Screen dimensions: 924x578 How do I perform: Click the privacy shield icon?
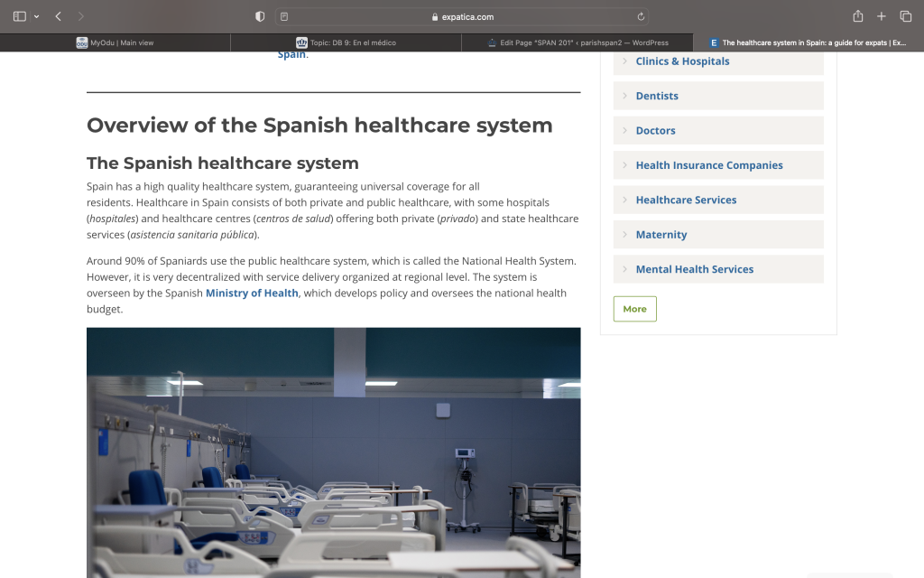tap(260, 16)
